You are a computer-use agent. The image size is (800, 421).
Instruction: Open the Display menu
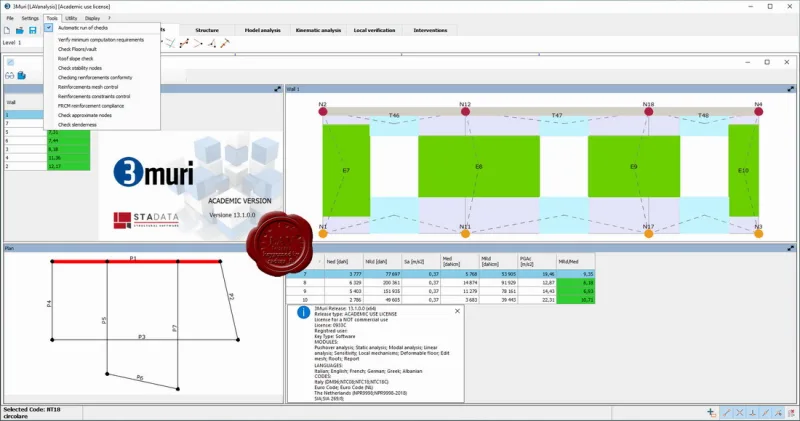click(x=92, y=18)
